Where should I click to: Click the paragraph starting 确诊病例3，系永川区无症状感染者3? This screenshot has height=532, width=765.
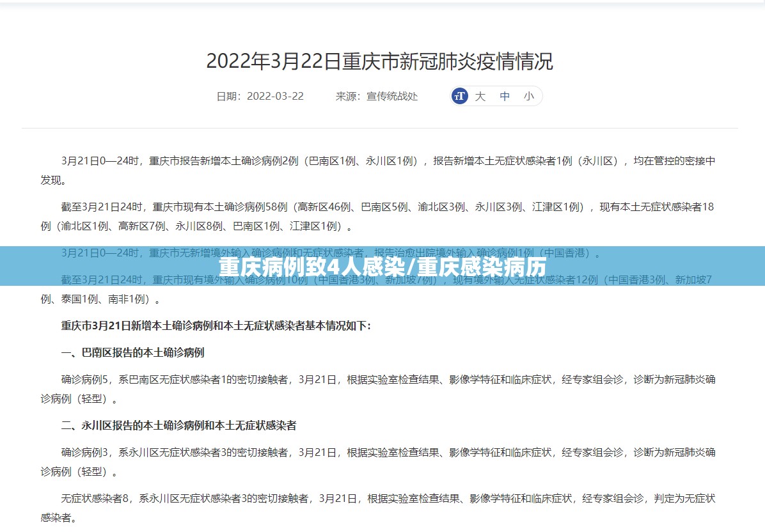[x=378, y=462]
